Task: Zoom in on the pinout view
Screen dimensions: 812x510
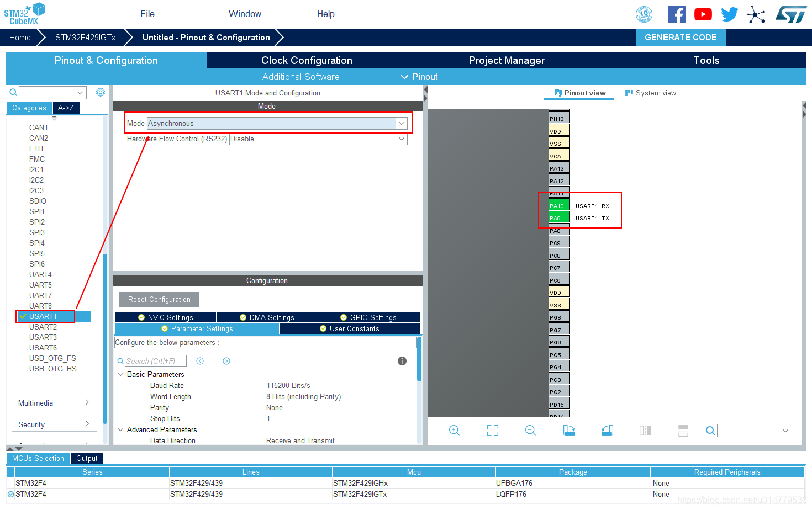Action: pyautogui.click(x=455, y=431)
